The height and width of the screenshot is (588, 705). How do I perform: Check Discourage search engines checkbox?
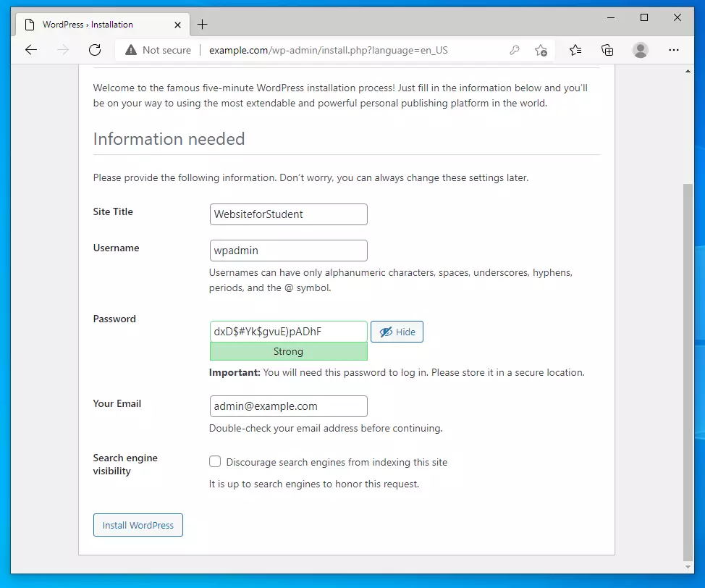(x=215, y=461)
